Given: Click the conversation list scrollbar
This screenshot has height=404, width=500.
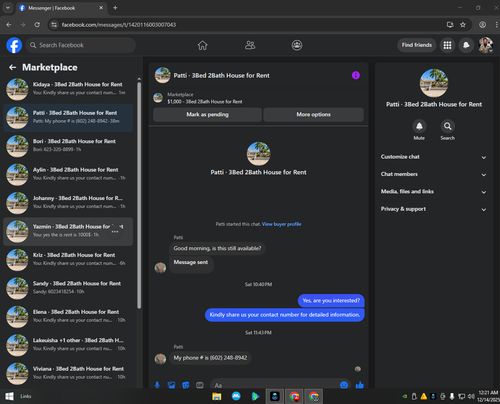Looking at the screenshot, I should (139, 195).
